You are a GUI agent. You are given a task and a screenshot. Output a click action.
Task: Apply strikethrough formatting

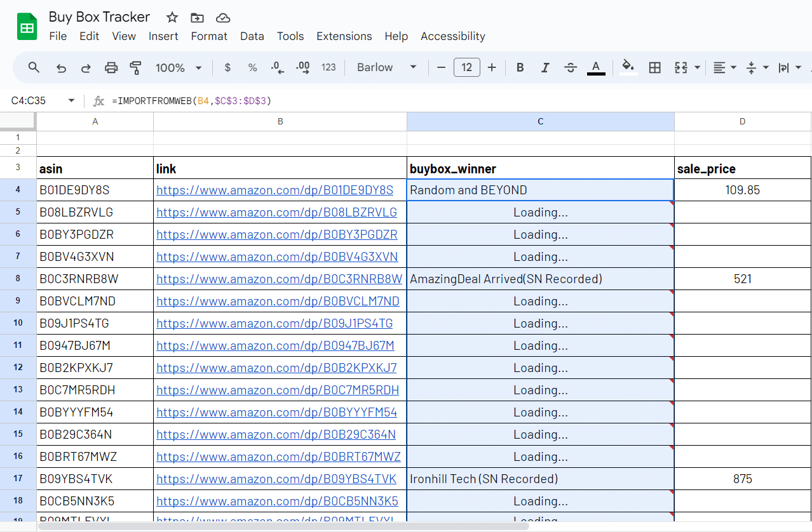pos(570,67)
